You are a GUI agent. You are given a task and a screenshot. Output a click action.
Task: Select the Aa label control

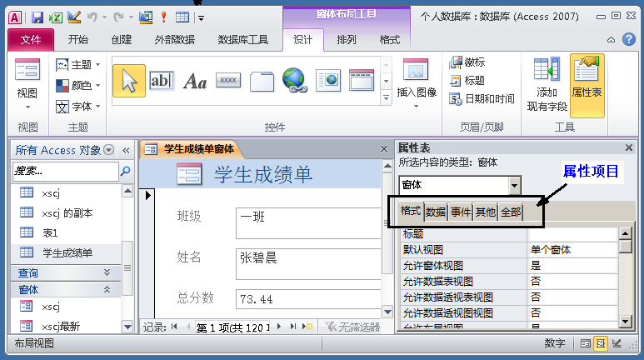[x=195, y=82]
